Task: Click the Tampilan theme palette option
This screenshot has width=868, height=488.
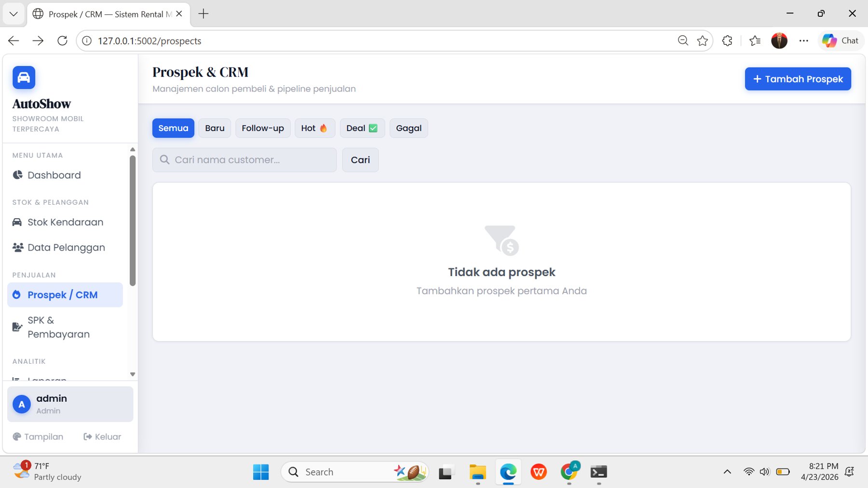Action: pos(38,436)
